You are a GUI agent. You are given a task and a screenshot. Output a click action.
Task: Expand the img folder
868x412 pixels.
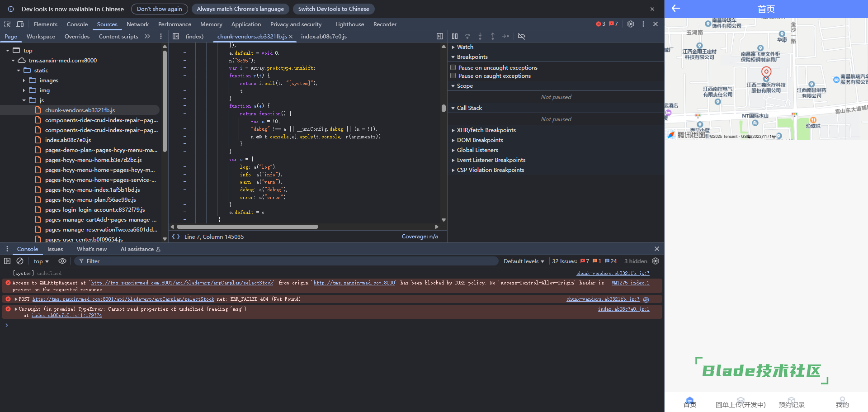tap(24, 90)
